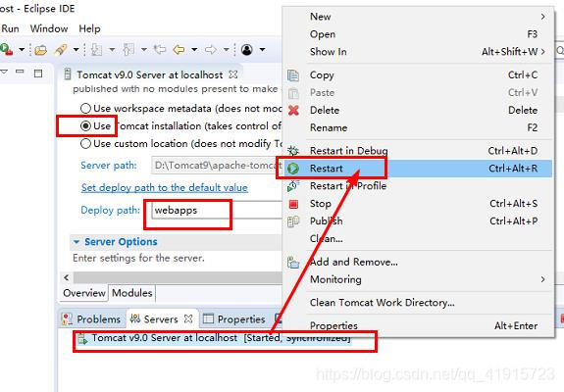
Task: Click the Server path field
Action: [217, 166]
